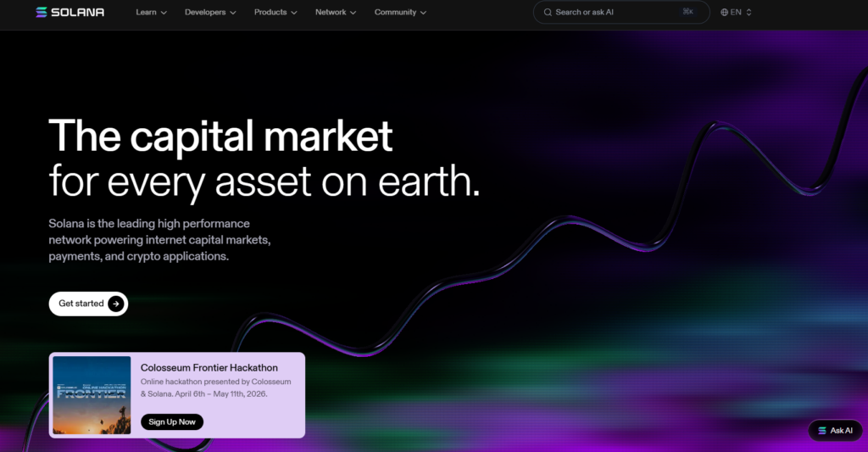Expand the Community menu chevron

[x=424, y=13]
